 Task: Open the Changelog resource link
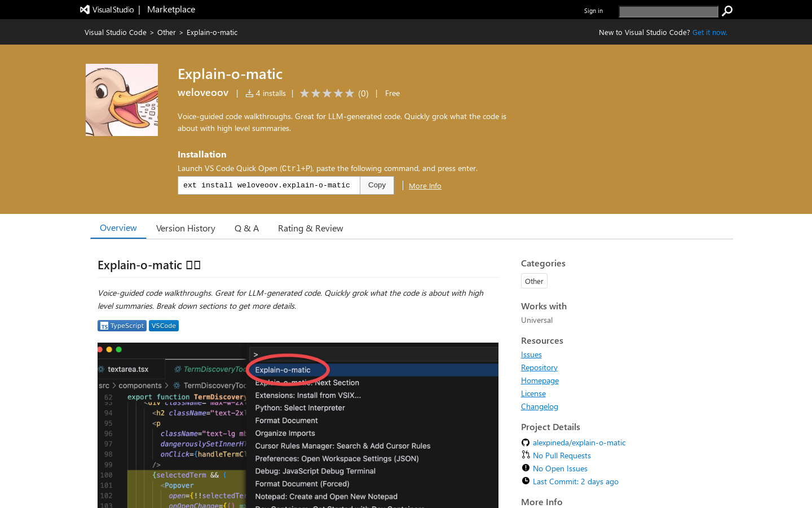pyautogui.click(x=540, y=406)
